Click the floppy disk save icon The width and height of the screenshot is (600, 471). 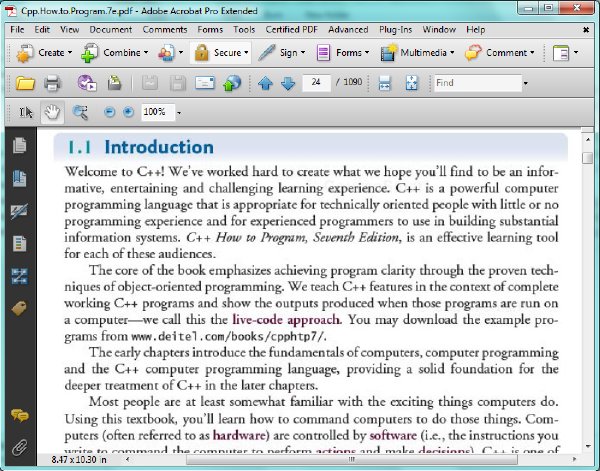[x=178, y=83]
